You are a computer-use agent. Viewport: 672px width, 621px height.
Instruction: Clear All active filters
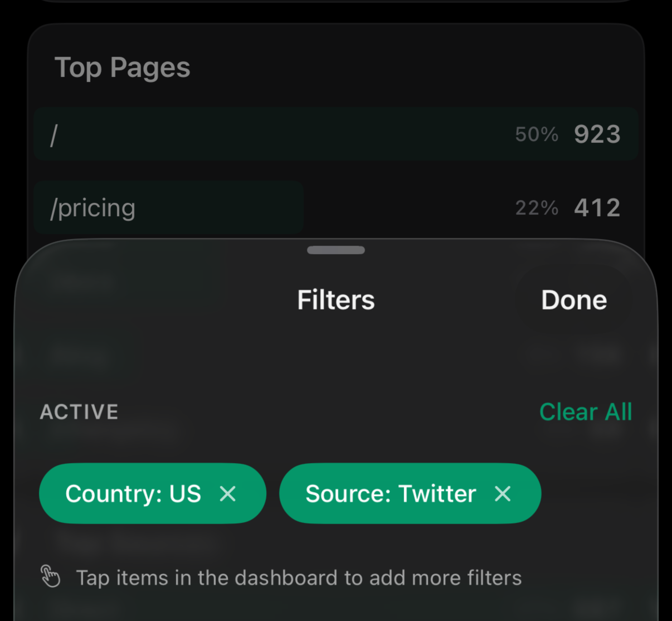coord(586,411)
